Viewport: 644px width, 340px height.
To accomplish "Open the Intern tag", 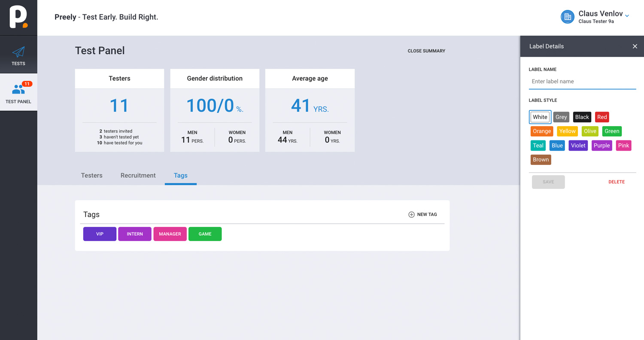I will pos(135,234).
